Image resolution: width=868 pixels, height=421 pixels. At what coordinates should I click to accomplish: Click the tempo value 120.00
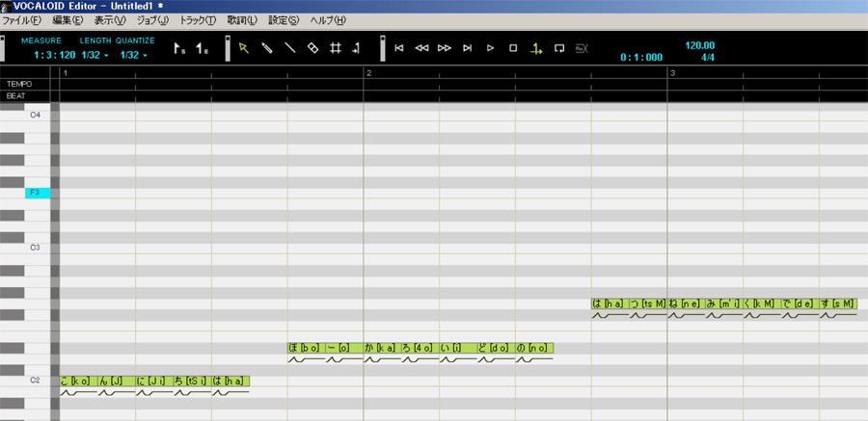pyautogui.click(x=700, y=45)
